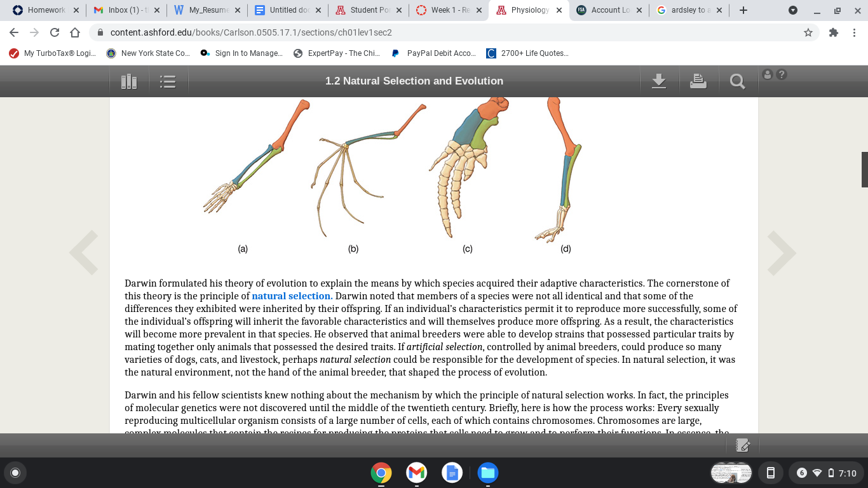This screenshot has width=868, height=488.
Task: Open a new tab with plus button
Action: tap(743, 10)
